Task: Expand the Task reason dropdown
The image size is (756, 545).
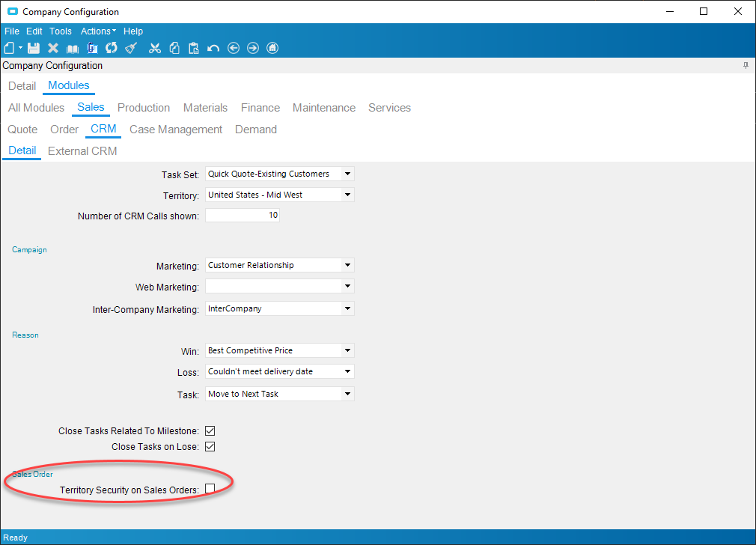Action: 347,394
